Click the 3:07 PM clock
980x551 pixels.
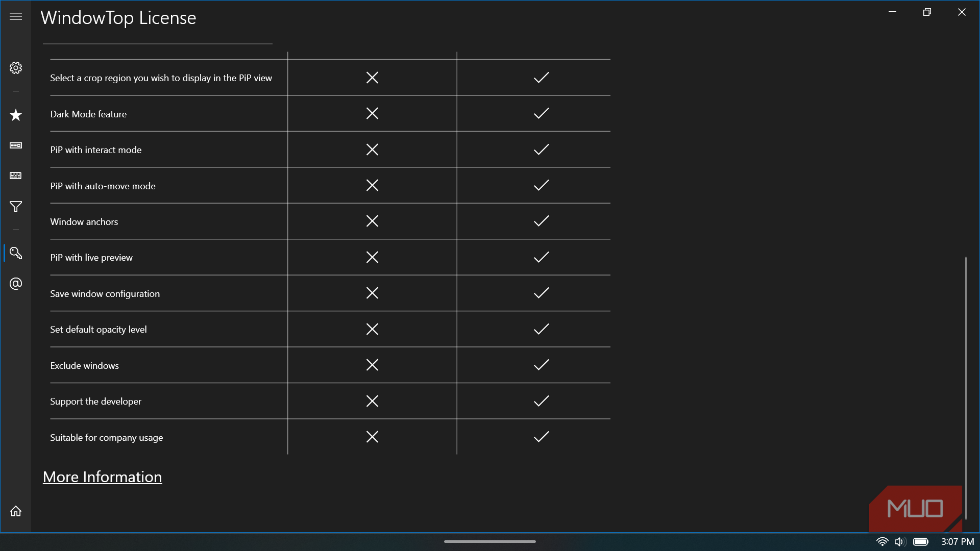pyautogui.click(x=958, y=542)
